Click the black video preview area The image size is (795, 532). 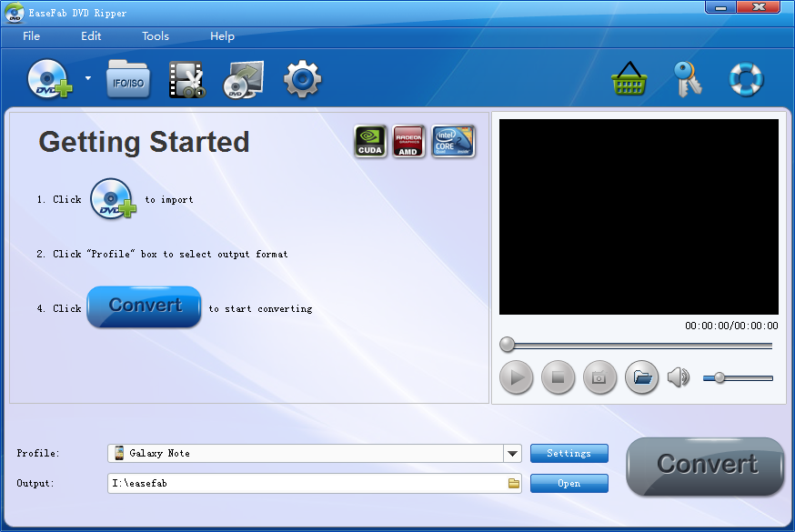coord(639,216)
